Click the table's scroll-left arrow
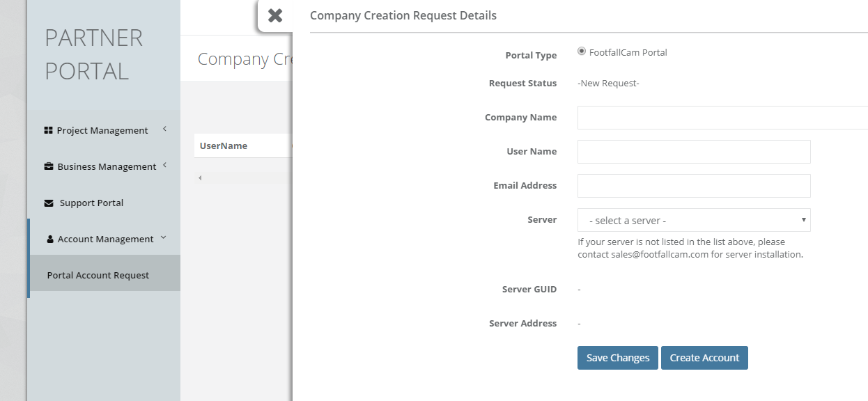The image size is (868, 401). click(200, 178)
